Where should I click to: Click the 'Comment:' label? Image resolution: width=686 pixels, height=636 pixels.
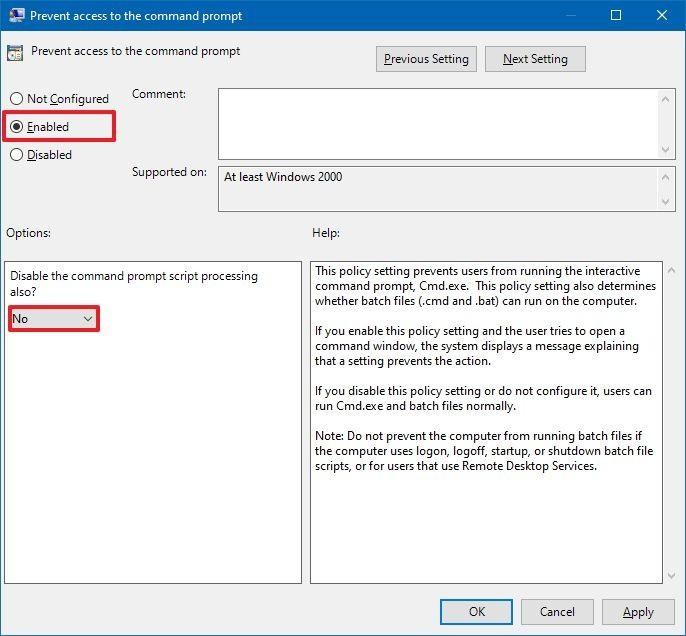(159, 94)
